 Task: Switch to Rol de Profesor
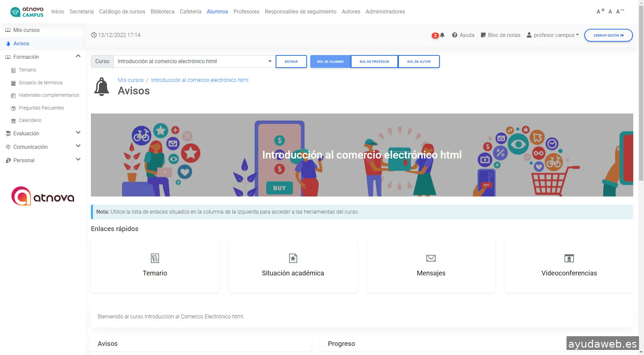(x=374, y=62)
